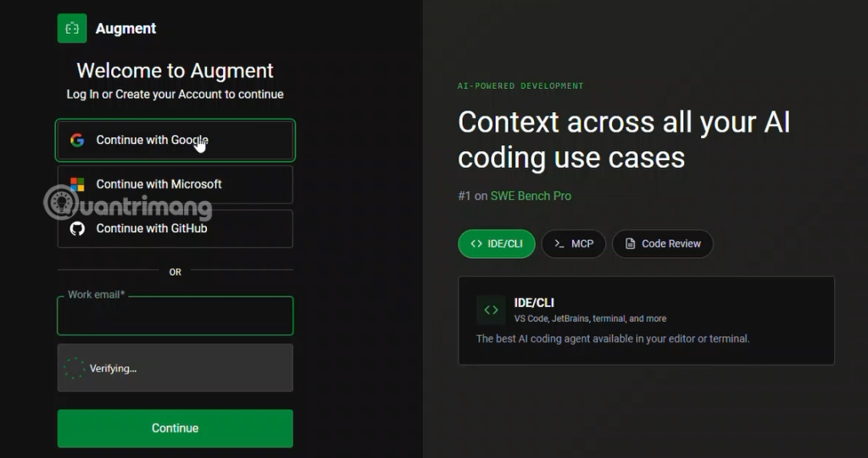The image size is (868, 458).
Task: Click the green Augment logo icon
Action: [x=72, y=28]
